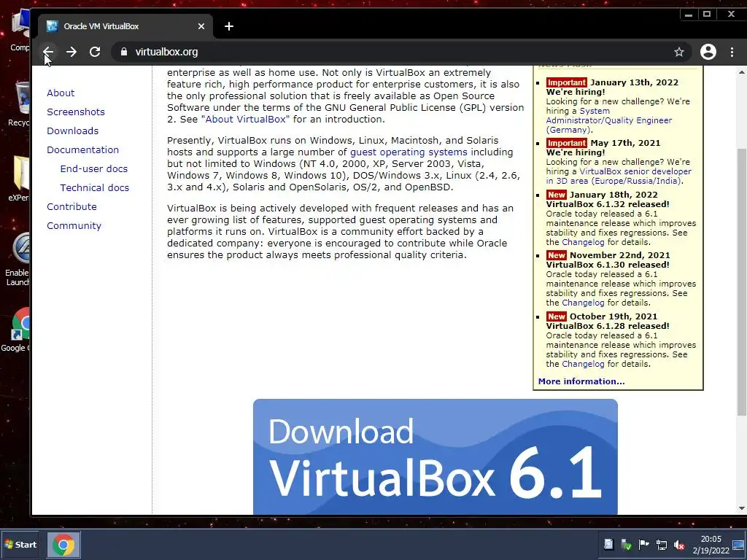
Task: Click the "VirtualBox 6.1.30 released!" headline
Action: (x=608, y=265)
